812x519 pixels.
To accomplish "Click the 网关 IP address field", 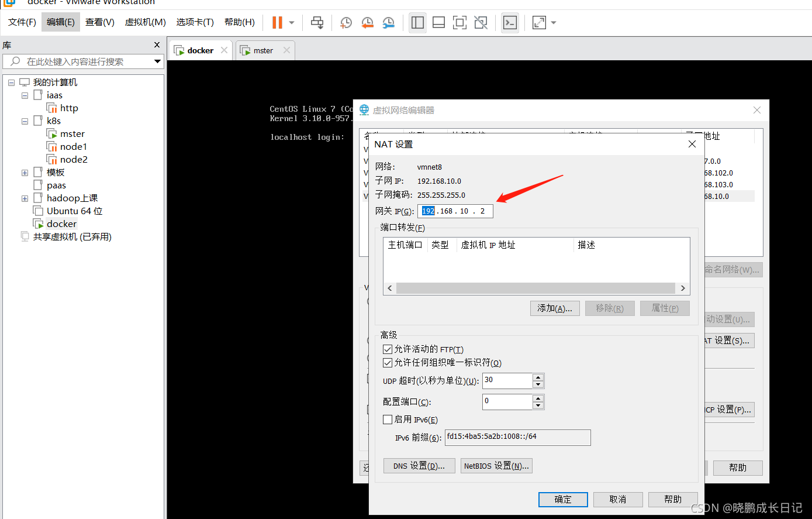I will pyautogui.click(x=455, y=211).
